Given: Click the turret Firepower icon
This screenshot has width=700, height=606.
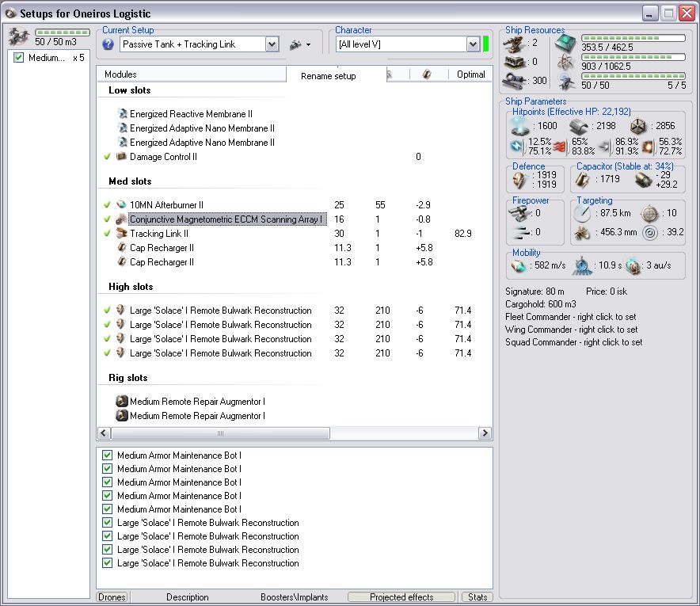Looking at the screenshot, I should coord(519,214).
